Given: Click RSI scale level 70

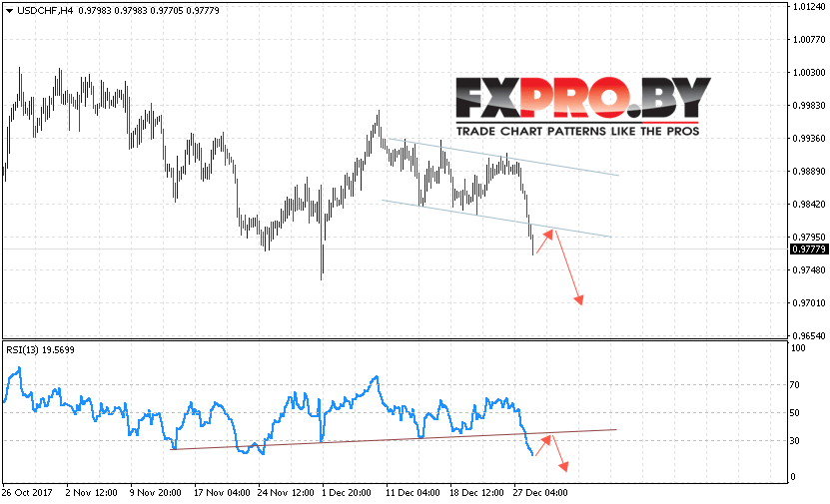Looking at the screenshot, I should (x=795, y=385).
